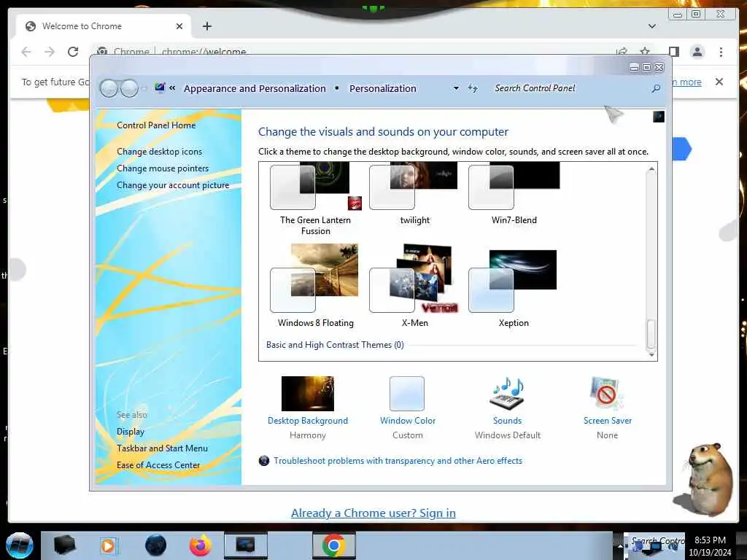This screenshot has height=560, width=747.
Task: Click Basic and High Contrast Themes header
Action: pos(335,345)
